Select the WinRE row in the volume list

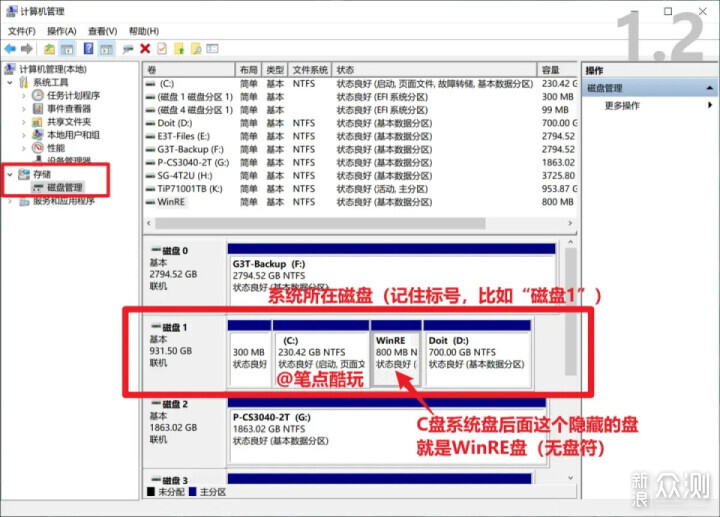[360, 202]
